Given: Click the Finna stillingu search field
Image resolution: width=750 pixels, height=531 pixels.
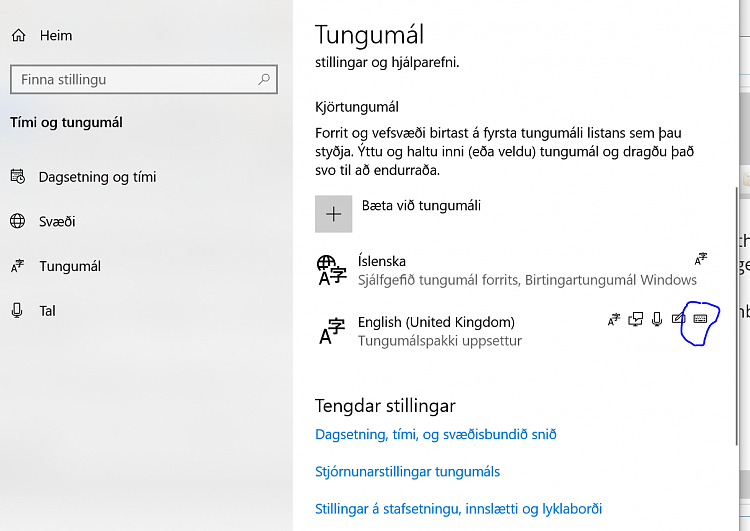Looking at the screenshot, I should [x=143, y=79].
